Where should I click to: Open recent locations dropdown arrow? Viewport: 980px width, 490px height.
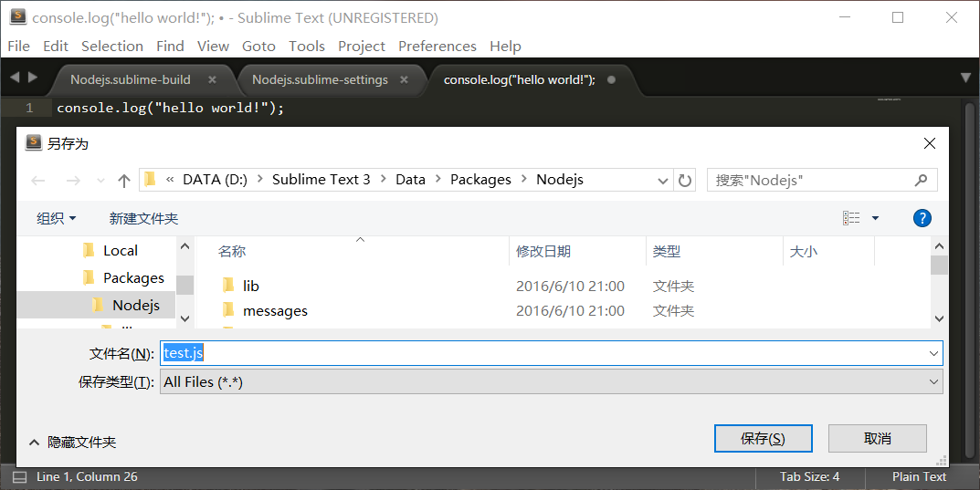[x=100, y=181]
